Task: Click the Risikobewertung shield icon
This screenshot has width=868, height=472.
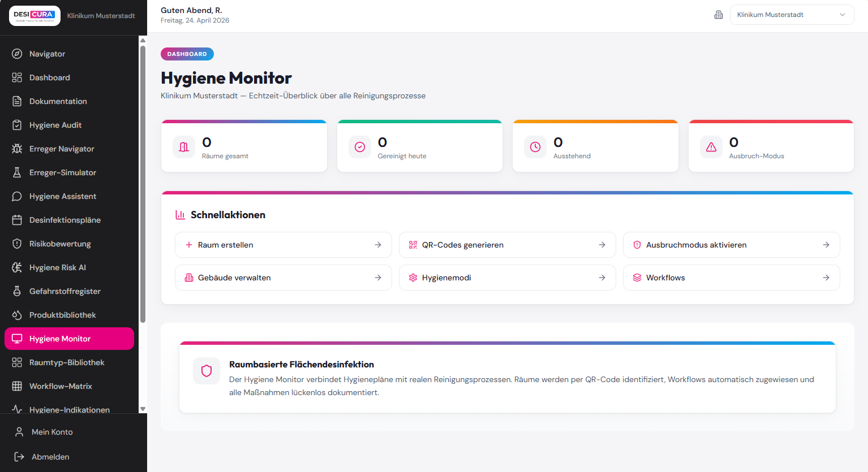Action: (17, 244)
